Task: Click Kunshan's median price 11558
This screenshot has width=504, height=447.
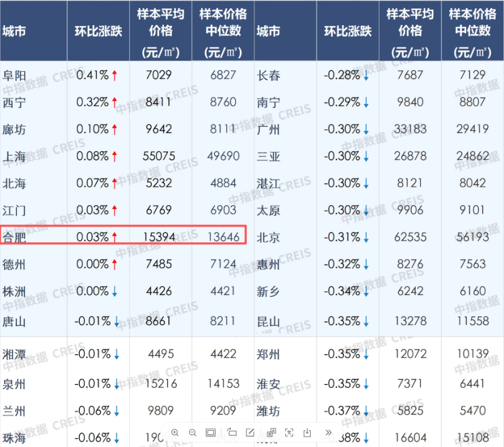Action: (x=473, y=321)
